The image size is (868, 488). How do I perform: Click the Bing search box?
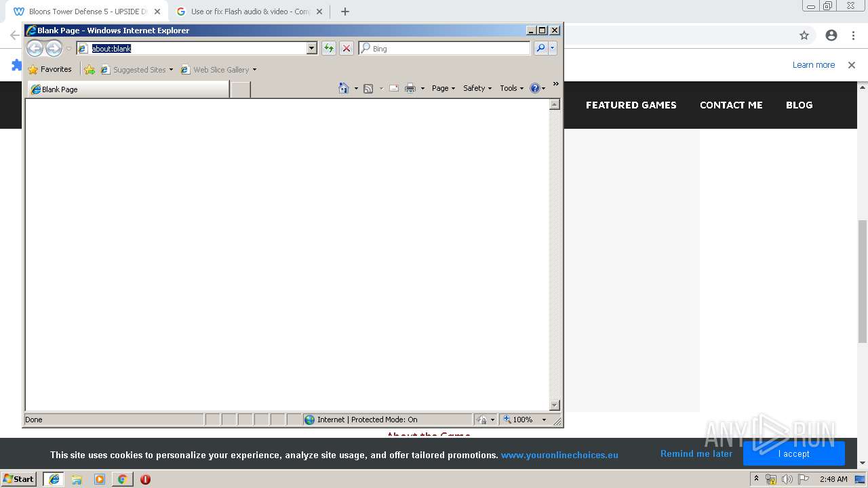[445, 48]
